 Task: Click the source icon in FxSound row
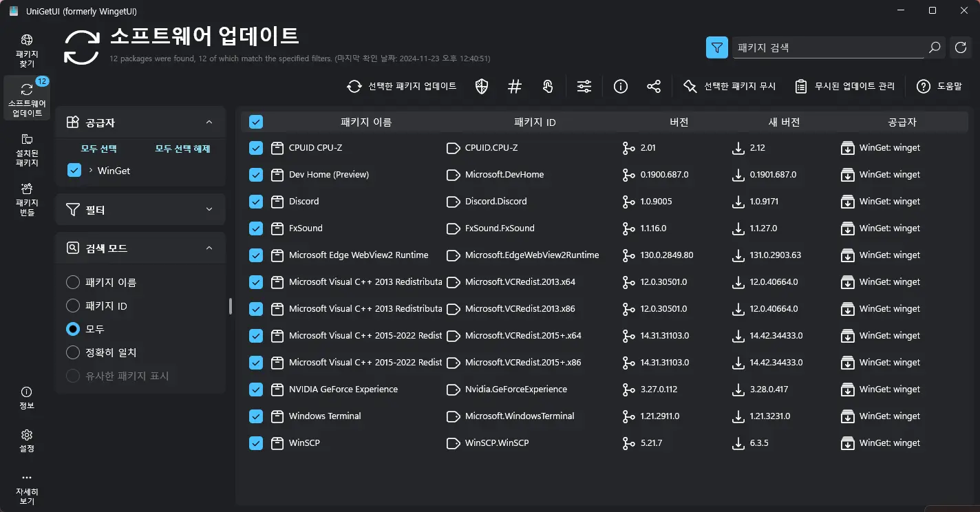(x=847, y=228)
